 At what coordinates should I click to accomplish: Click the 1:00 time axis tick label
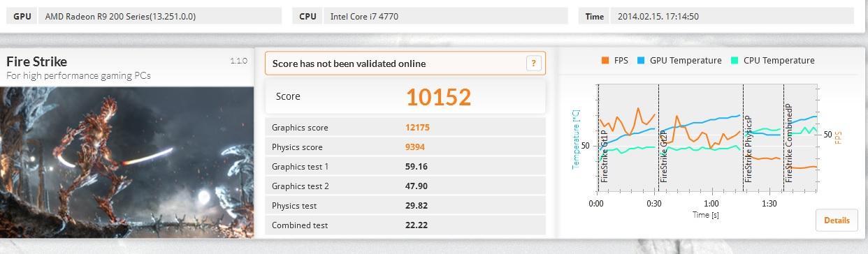click(711, 204)
